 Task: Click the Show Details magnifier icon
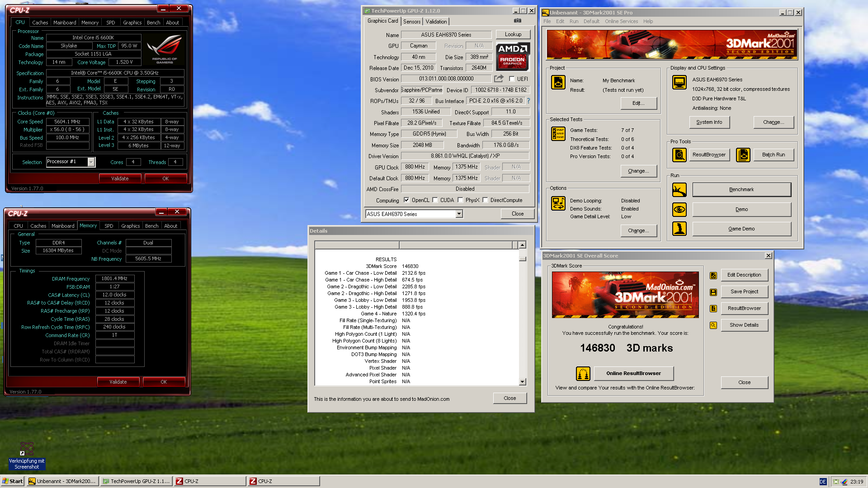click(x=713, y=325)
